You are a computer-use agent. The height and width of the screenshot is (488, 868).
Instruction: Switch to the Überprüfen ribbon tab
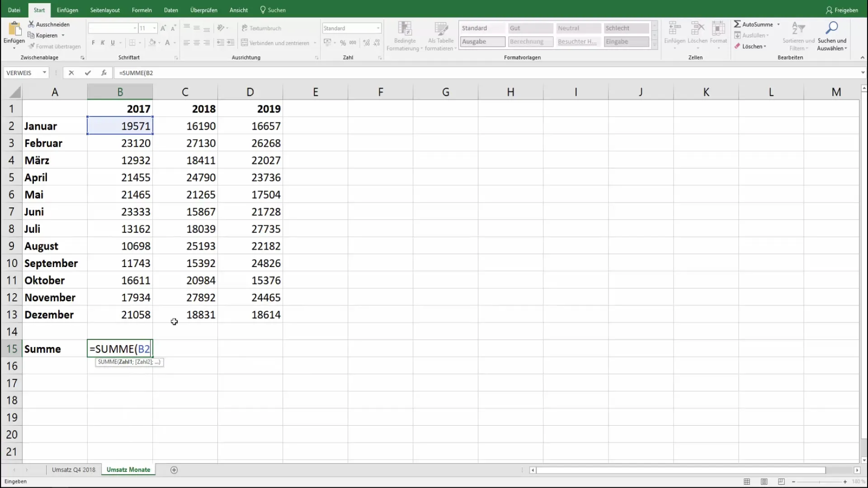pos(204,10)
